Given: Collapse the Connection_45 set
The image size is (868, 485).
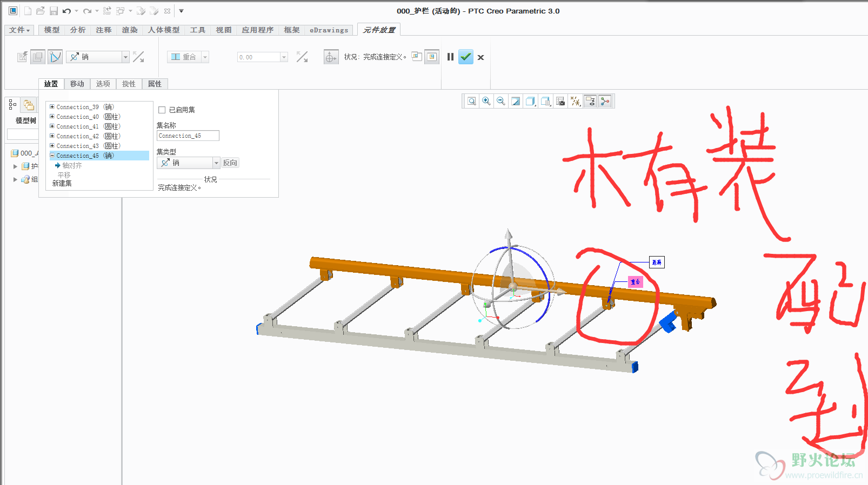Looking at the screenshot, I should tap(52, 156).
